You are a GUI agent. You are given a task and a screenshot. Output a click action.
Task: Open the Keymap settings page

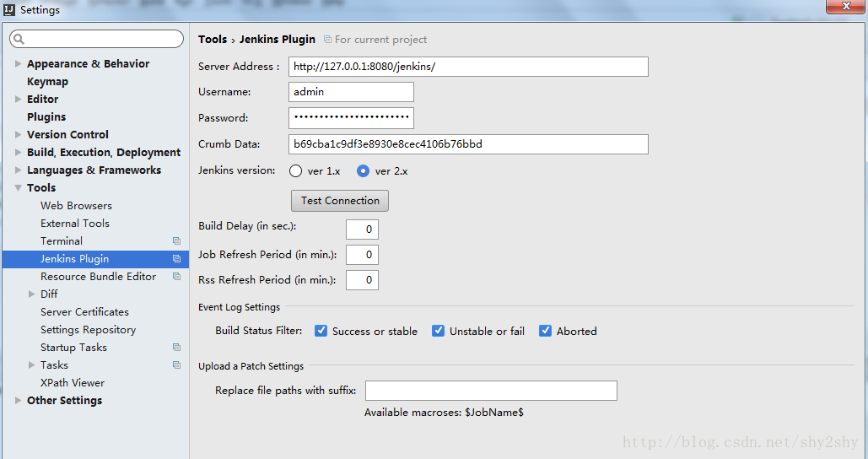click(47, 81)
